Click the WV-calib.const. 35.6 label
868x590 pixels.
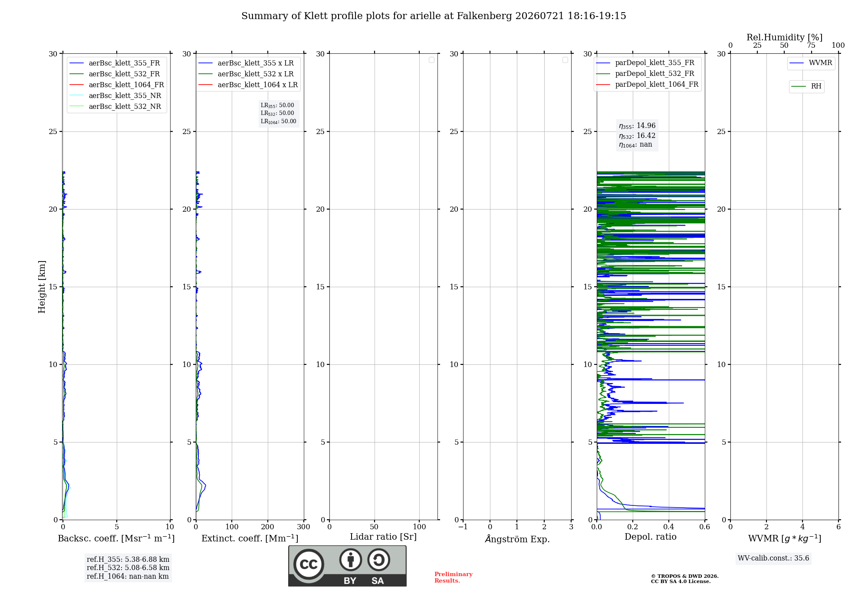tap(773, 558)
